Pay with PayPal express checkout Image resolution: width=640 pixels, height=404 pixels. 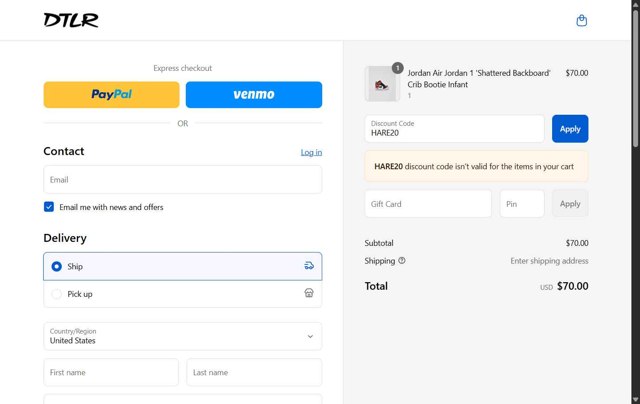111,94
